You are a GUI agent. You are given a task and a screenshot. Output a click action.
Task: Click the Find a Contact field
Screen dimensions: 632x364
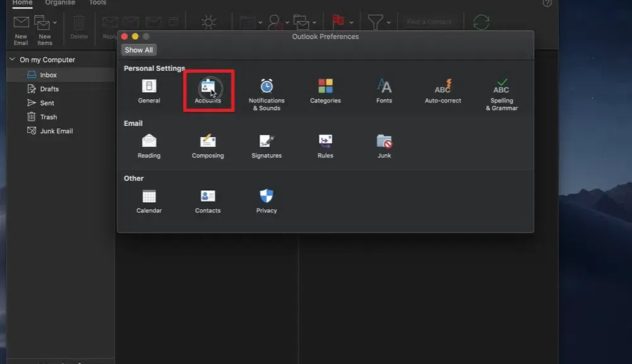tap(429, 21)
